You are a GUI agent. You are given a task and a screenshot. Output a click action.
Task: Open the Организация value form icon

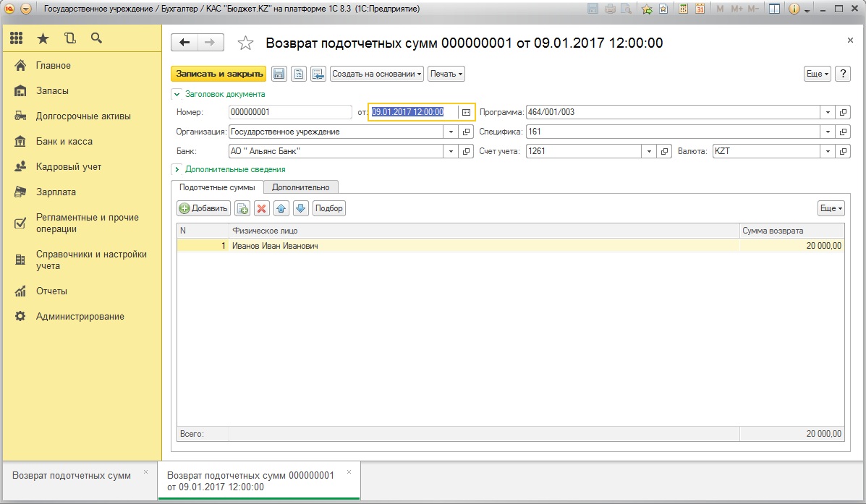pyautogui.click(x=466, y=132)
